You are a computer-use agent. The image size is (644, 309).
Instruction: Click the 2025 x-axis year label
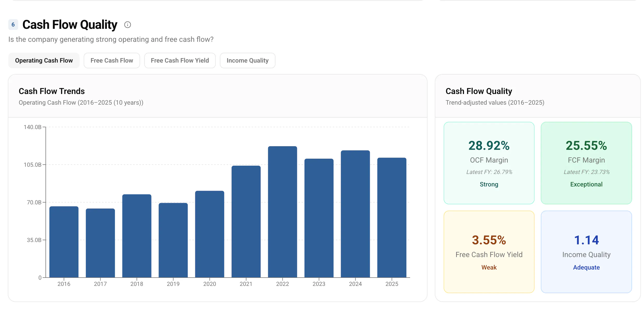tap(392, 284)
